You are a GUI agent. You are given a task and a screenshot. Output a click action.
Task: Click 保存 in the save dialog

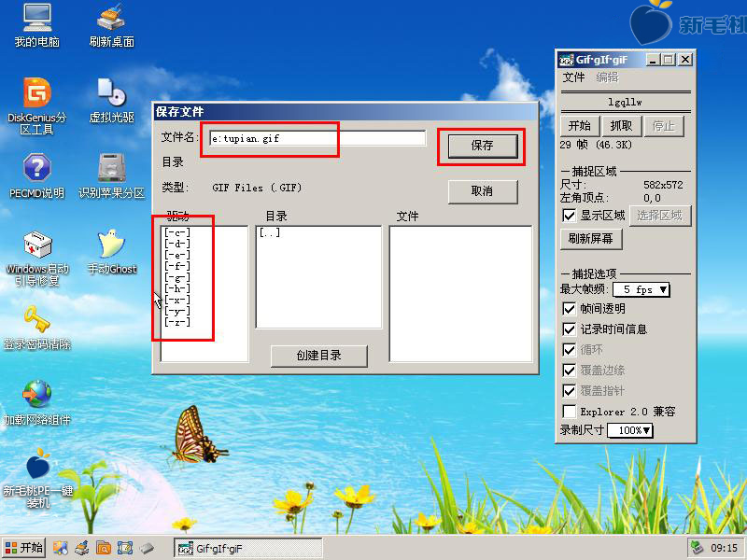483,146
